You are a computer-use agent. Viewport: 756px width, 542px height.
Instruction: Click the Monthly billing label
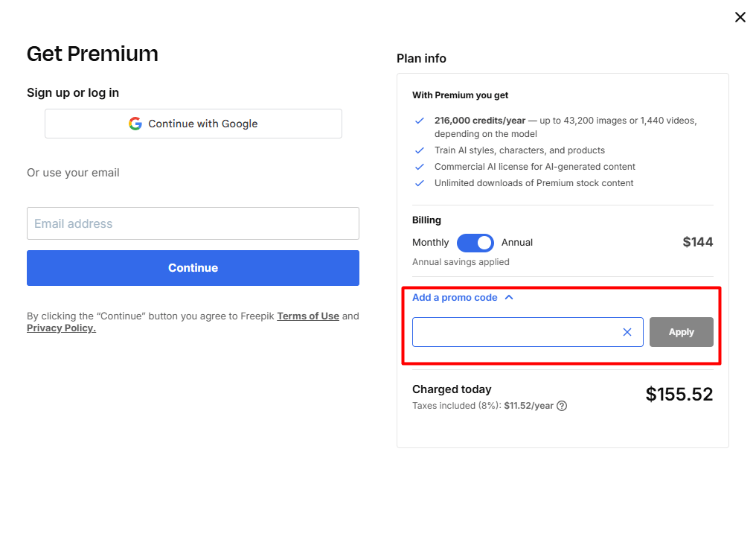[430, 242]
